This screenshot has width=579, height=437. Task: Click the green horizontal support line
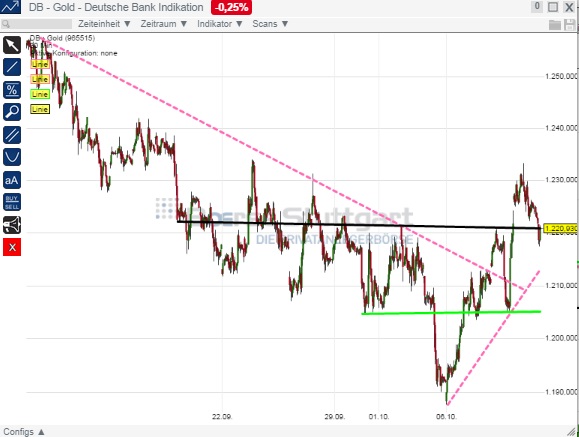pyautogui.click(x=451, y=313)
